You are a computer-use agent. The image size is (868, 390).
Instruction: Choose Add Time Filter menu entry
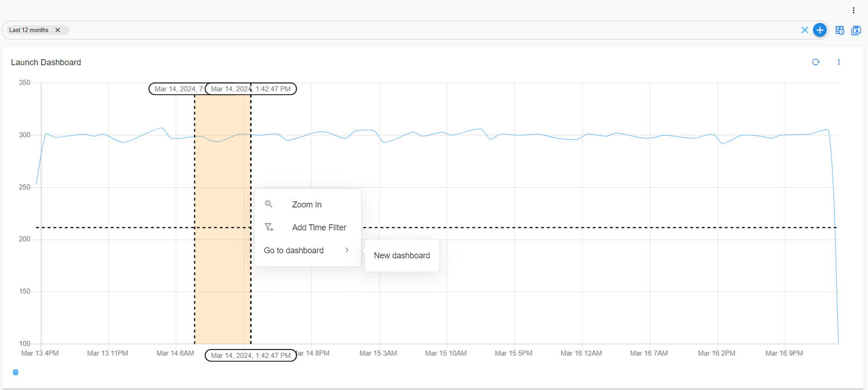coord(319,228)
